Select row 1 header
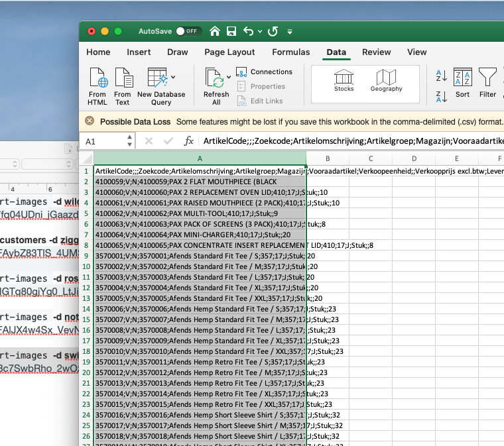Viewport: 504px width, 446px height. coord(86,171)
